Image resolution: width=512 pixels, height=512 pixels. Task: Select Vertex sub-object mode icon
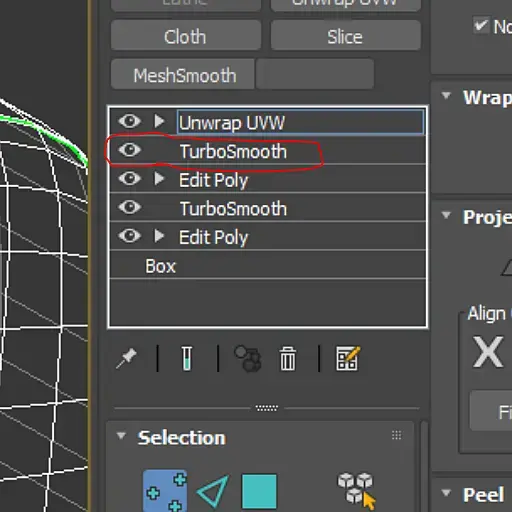(165, 491)
